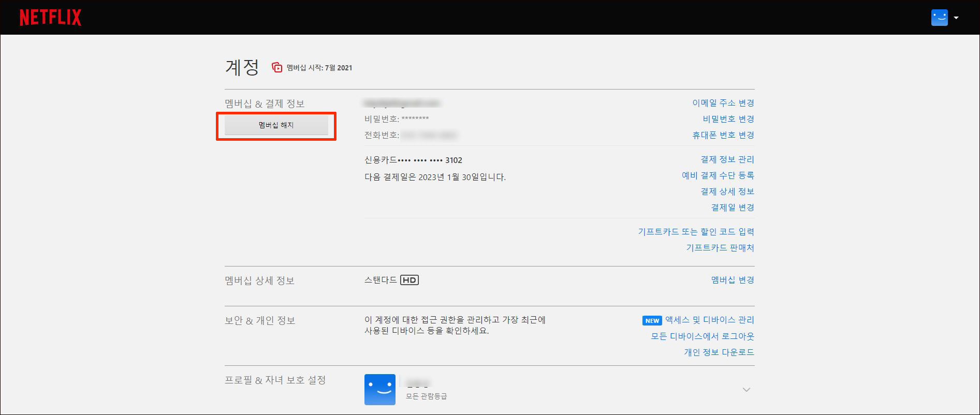This screenshot has width=980, height=415.
Task: Click the 모든 관람등급 label
Action: pos(426,396)
